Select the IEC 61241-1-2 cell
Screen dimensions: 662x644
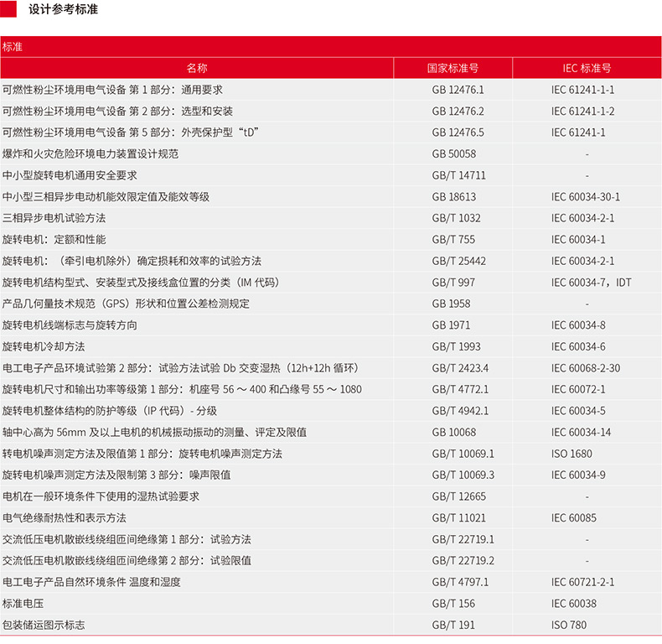click(582, 111)
